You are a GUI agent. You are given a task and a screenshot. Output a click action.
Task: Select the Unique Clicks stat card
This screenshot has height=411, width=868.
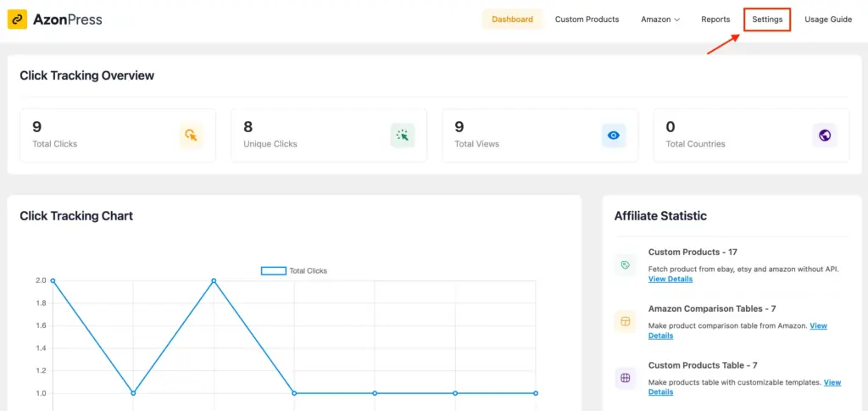[329, 136]
